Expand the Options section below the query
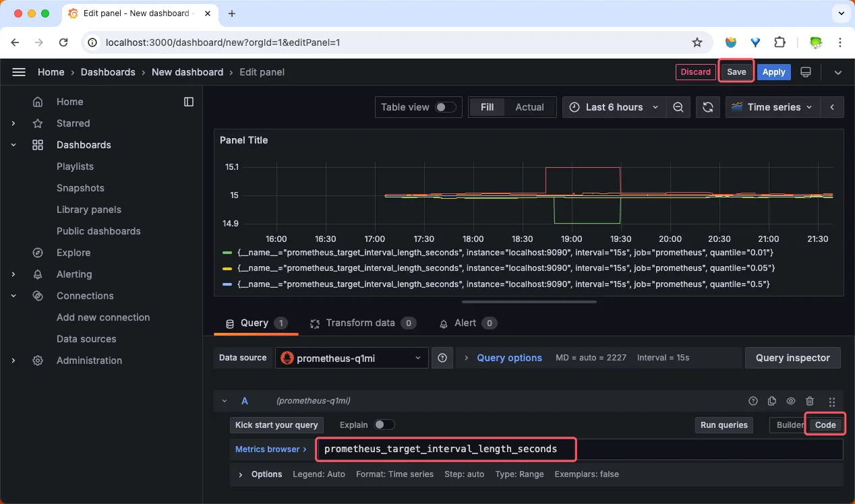 267,474
